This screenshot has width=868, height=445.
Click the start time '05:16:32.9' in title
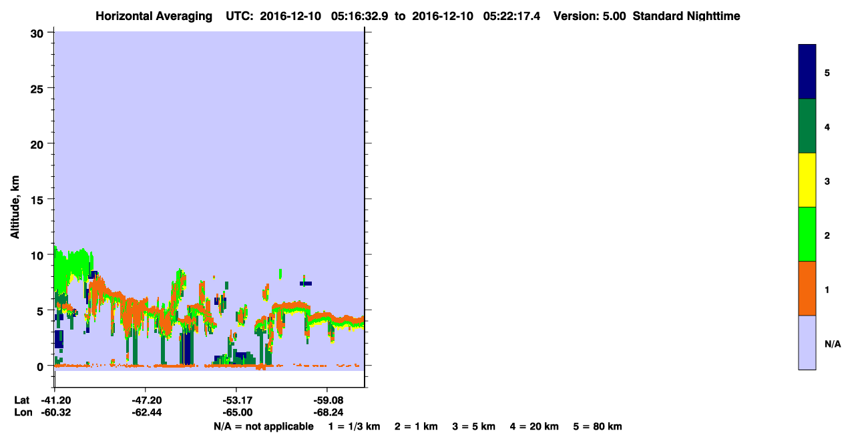(359, 16)
